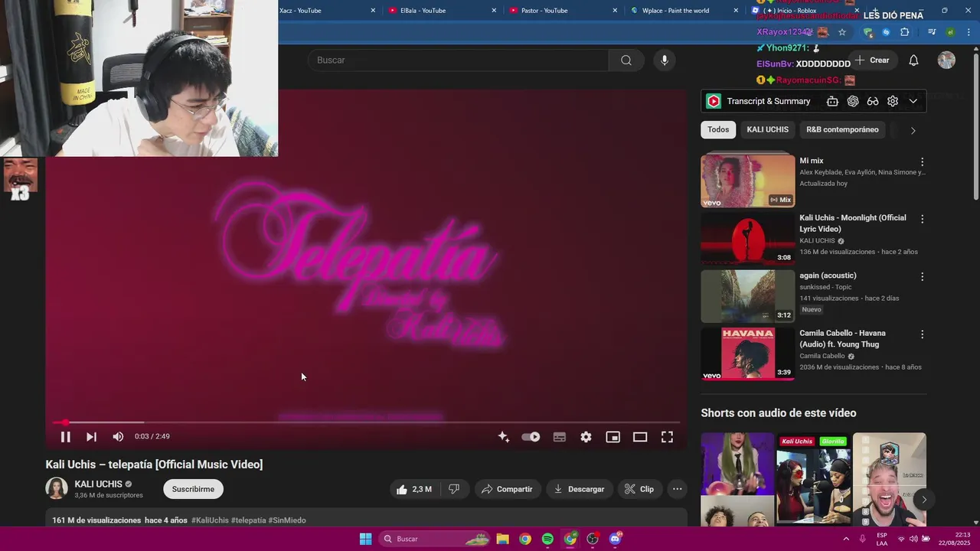Open more actions menu below video
The width and height of the screenshot is (980, 551).
coord(677,489)
